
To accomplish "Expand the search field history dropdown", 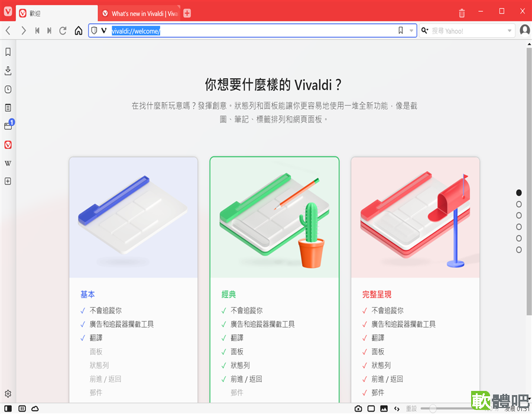I will (510, 31).
